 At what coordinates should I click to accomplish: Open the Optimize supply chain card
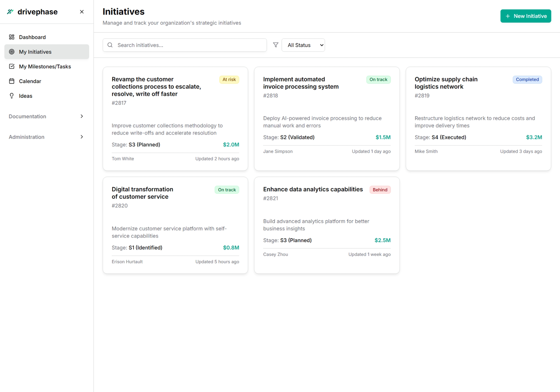point(446,83)
